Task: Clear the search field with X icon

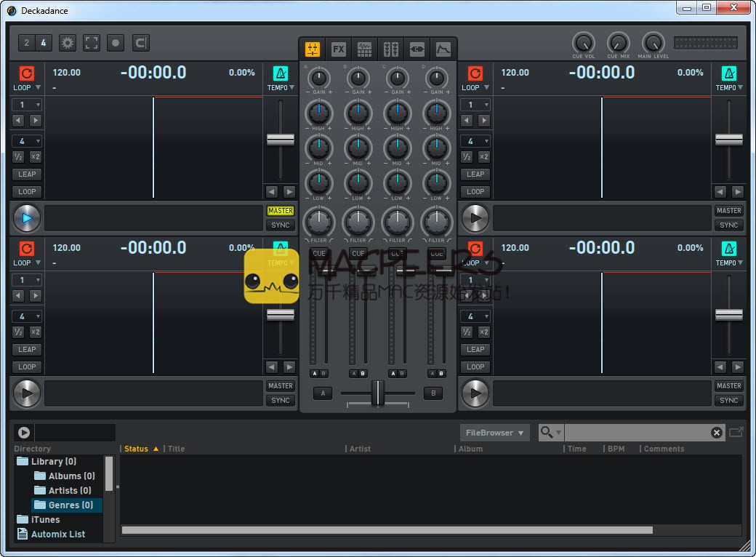Action: tap(716, 433)
